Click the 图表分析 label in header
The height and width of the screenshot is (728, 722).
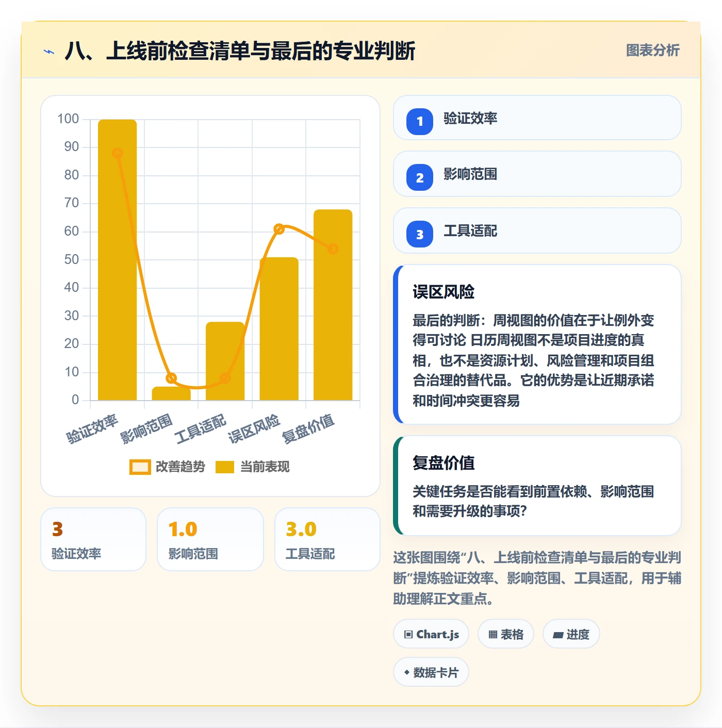tap(652, 50)
